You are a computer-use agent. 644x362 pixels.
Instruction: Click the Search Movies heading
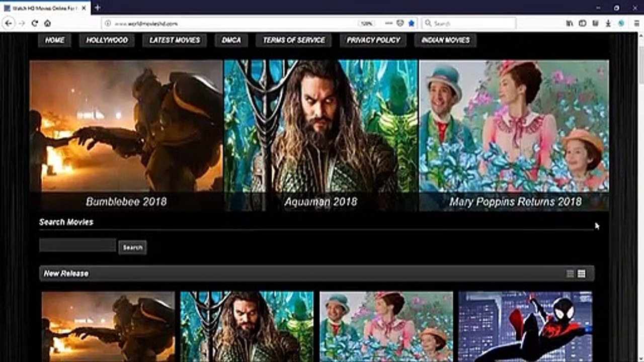click(66, 222)
